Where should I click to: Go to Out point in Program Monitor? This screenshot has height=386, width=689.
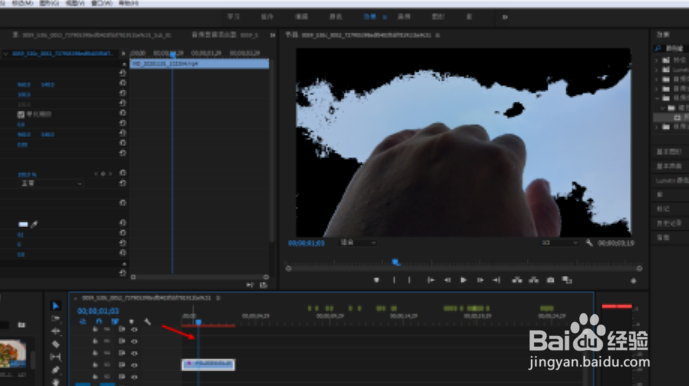497,280
